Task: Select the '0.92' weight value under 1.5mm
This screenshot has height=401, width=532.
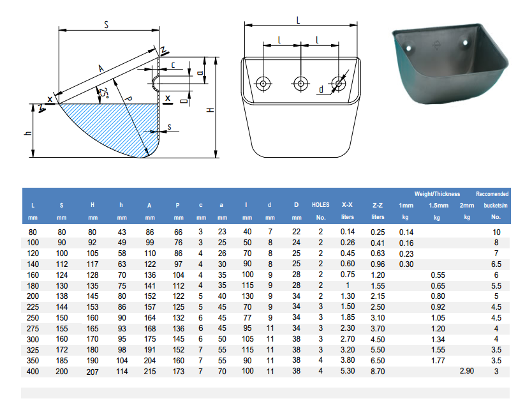Action: coord(438,307)
